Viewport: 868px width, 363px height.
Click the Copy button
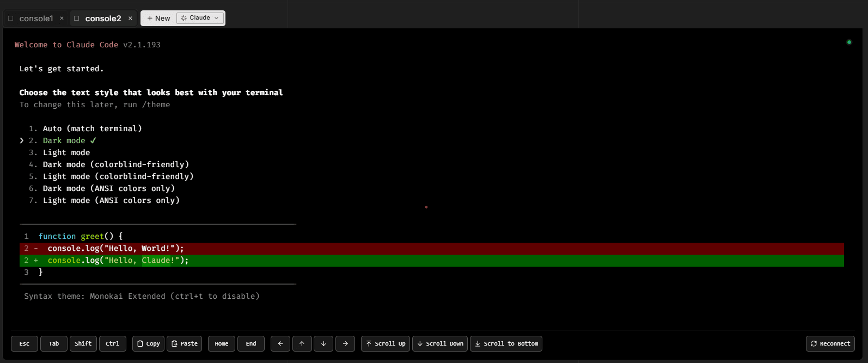tap(149, 343)
